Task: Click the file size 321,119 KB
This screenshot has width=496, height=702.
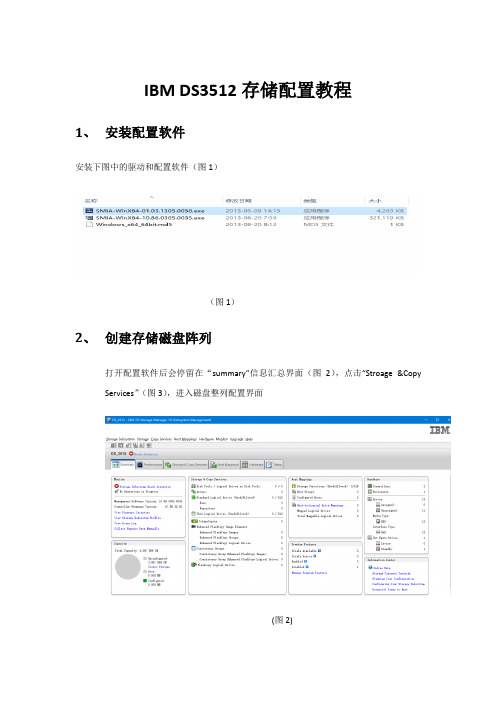Action: tap(386, 218)
